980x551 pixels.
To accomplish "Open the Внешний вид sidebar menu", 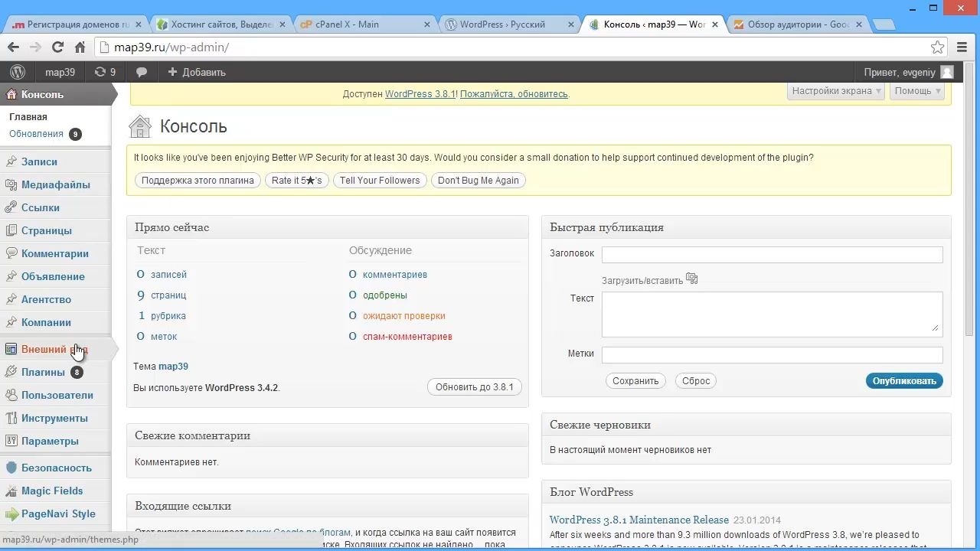I will 55,349.
